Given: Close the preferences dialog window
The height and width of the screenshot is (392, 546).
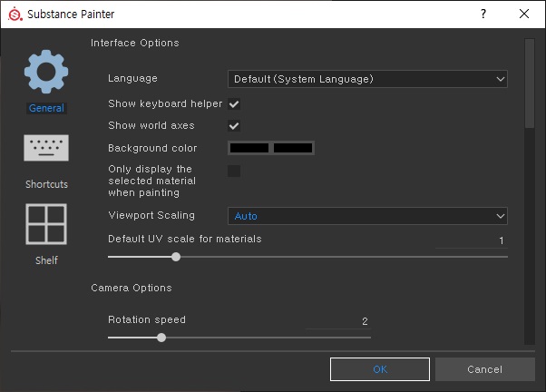Looking at the screenshot, I should 524,14.
